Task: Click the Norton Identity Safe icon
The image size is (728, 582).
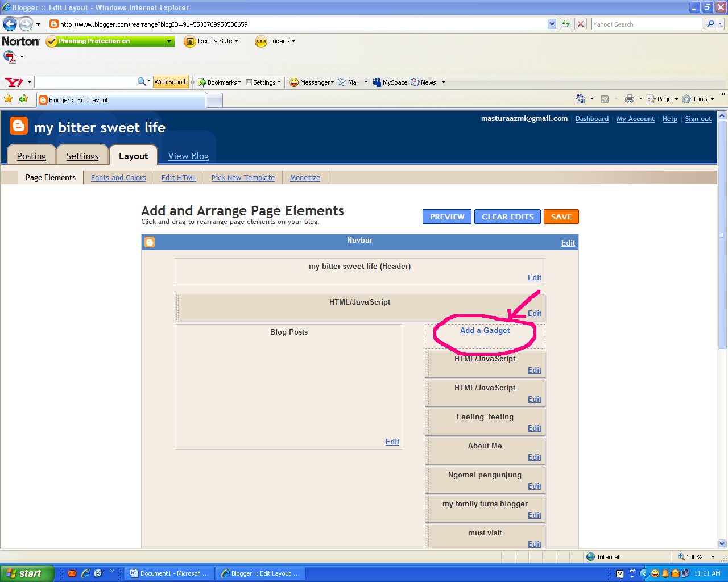Action: tap(190, 41)
